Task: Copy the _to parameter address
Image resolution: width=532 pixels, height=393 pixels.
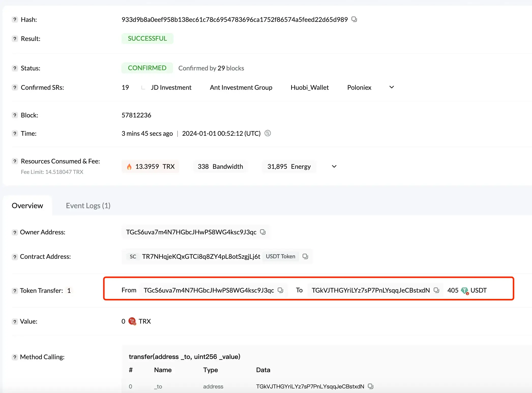Action: [371, 386]
